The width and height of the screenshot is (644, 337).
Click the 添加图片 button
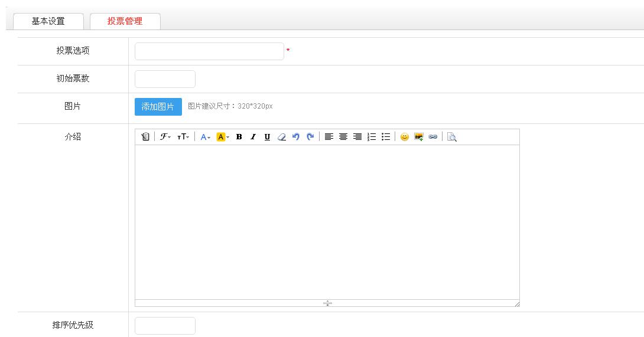(158, 107)
